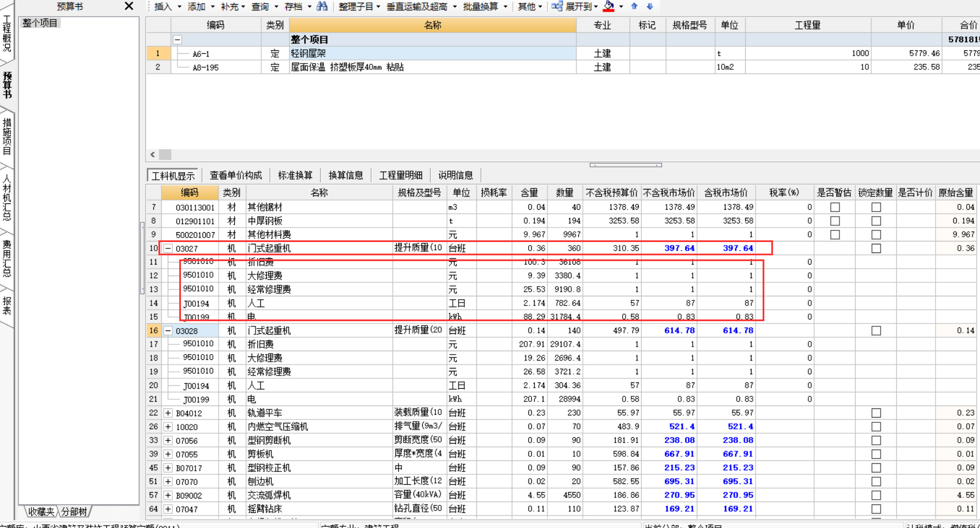980x528 pixels.
Task: Open 措施项目 vertical side tab
Action: (7, 137)
